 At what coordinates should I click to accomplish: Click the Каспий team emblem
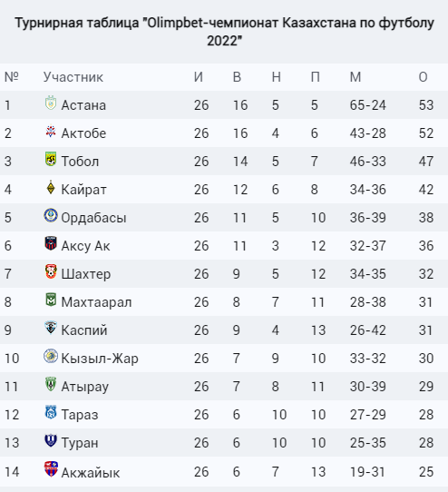click(51, 328)
